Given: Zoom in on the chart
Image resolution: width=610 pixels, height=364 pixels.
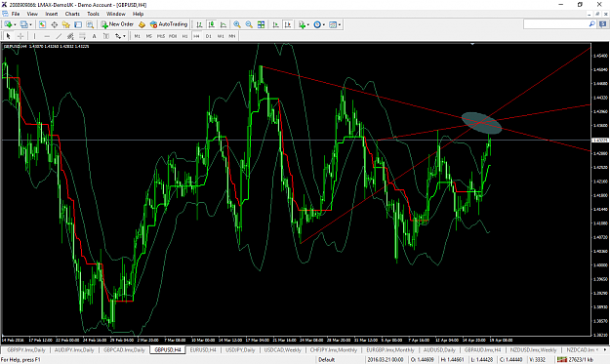Looking at the screenshot, I should 236,24.
